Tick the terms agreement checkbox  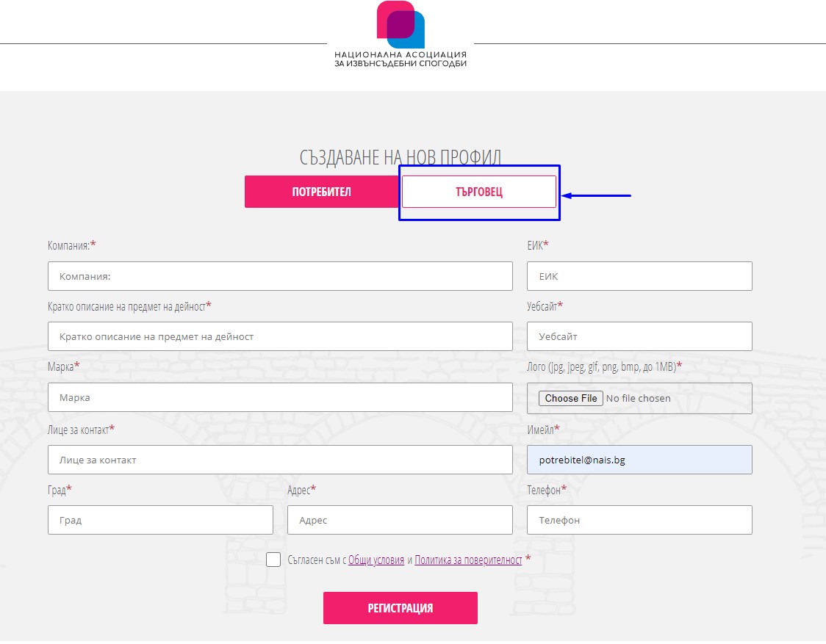273,560
